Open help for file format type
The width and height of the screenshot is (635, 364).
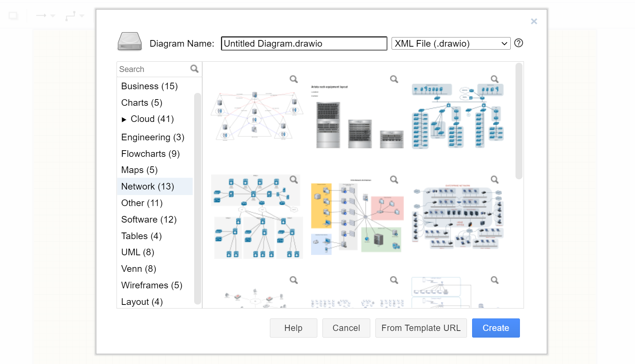(x=518, y=43)
